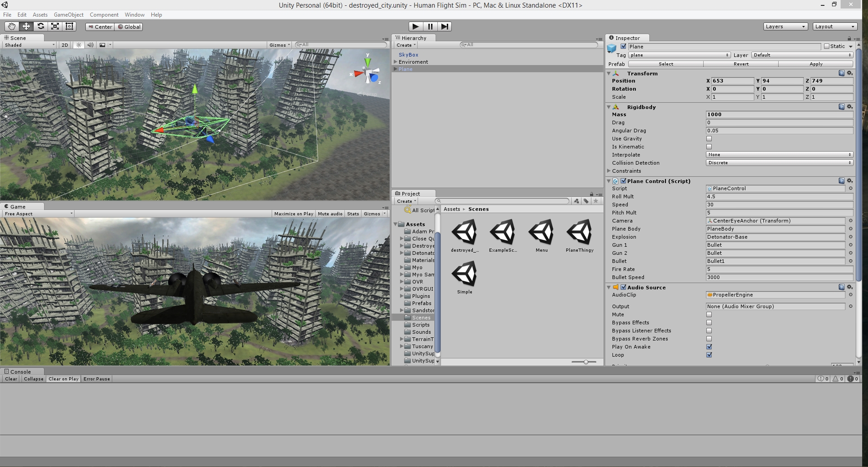868x467 pixels.
Task: Select the Scale tool in the toolbar
Action: 55,26
